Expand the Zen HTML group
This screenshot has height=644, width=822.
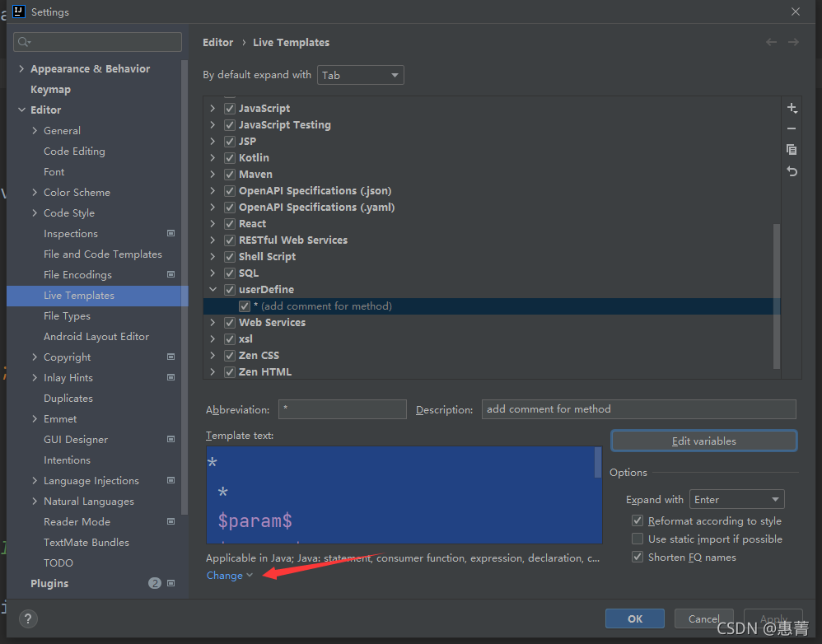(213, 372)
